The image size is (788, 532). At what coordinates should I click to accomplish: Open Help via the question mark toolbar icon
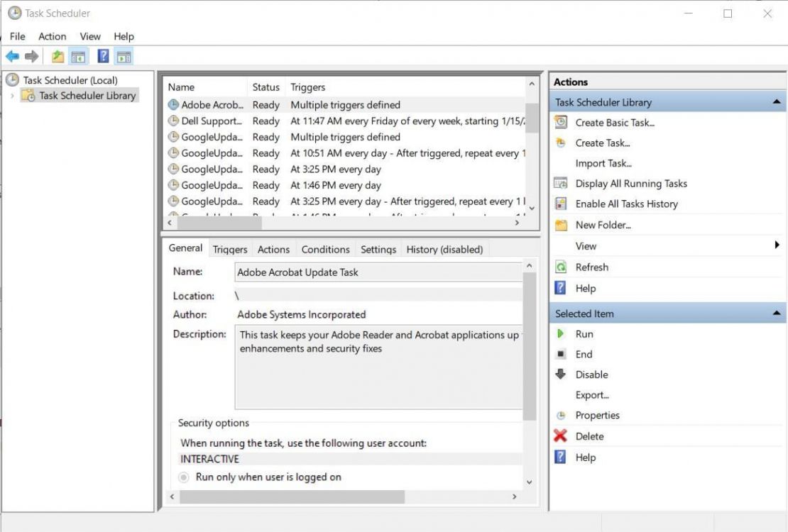point(104,56)
